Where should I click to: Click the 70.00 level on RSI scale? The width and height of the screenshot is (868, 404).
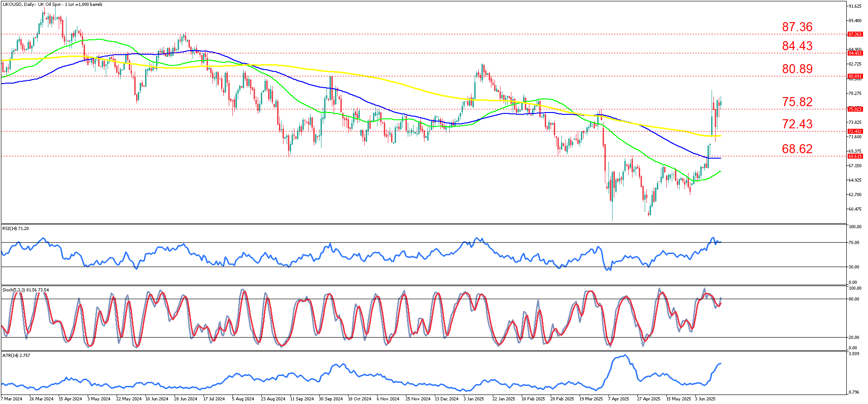[x=854, y=243]
